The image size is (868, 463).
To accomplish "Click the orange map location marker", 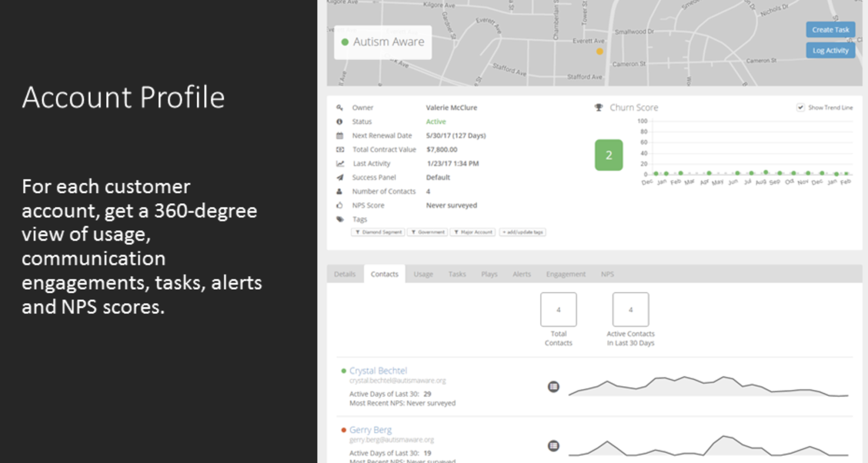I will coord(599,52).
